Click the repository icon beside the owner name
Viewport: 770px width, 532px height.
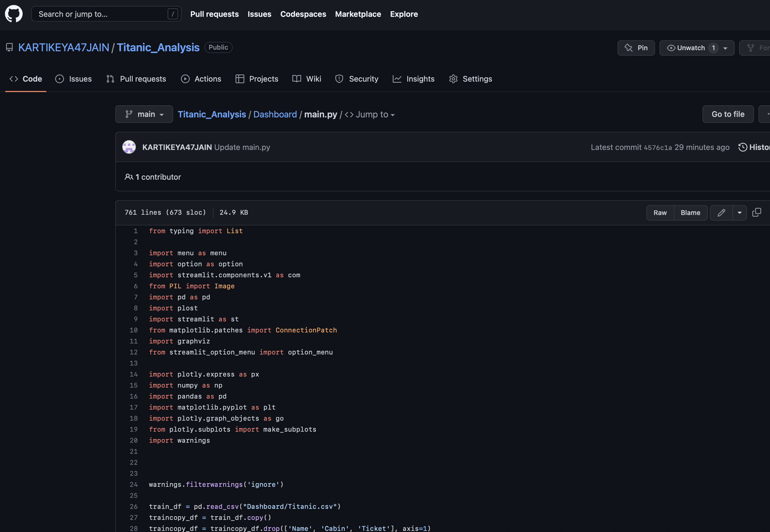pos(9,48)
